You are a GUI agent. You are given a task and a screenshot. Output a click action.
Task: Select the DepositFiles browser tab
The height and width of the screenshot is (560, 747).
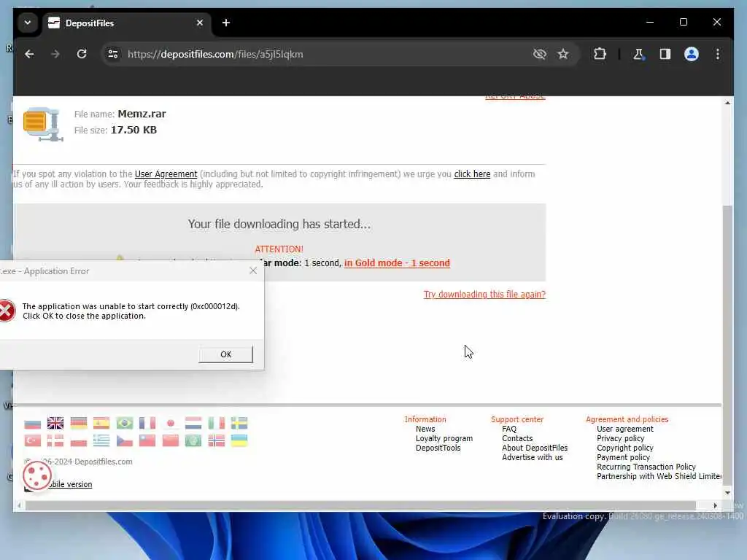point(126,23)
